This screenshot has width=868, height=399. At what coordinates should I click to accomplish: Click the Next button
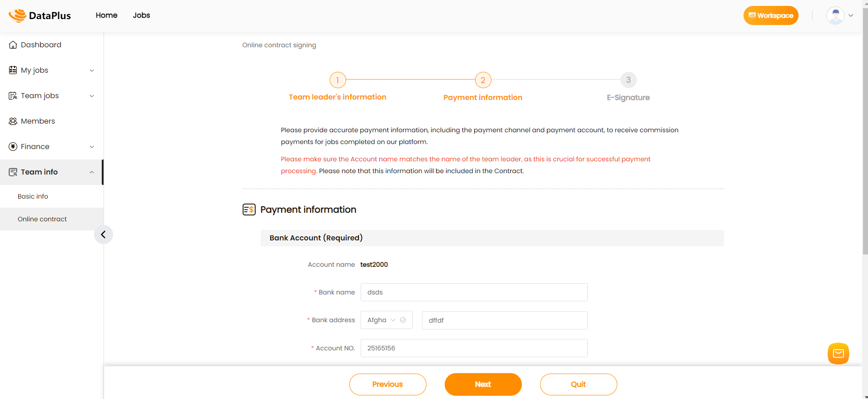[483, 384]
